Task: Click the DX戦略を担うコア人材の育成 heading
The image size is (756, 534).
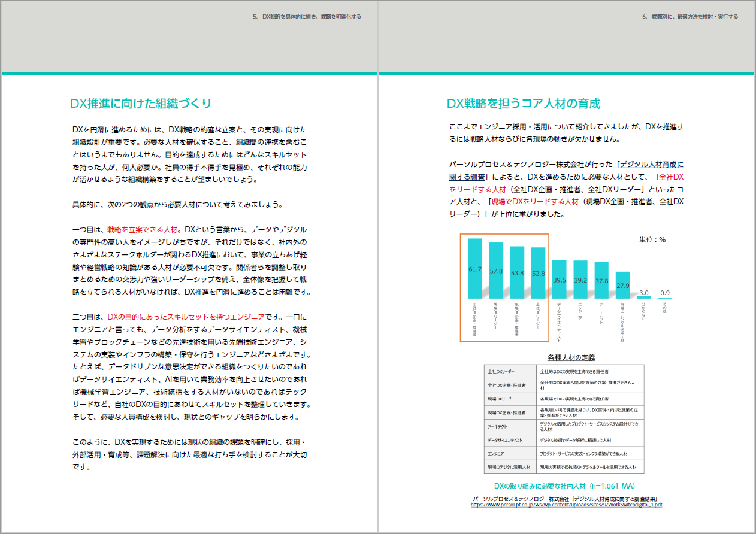Action: (x=523, y=104)
